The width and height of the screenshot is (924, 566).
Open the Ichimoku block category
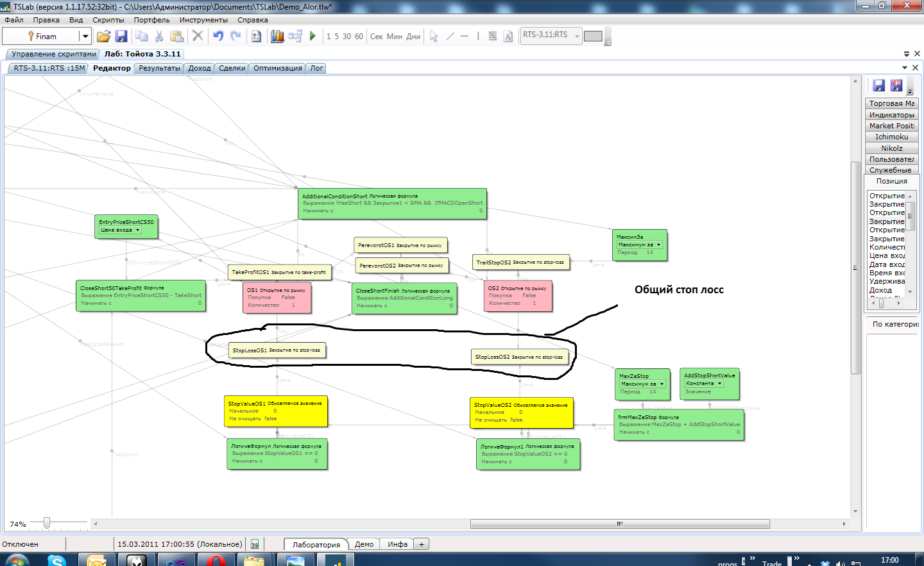pos(891,137)
